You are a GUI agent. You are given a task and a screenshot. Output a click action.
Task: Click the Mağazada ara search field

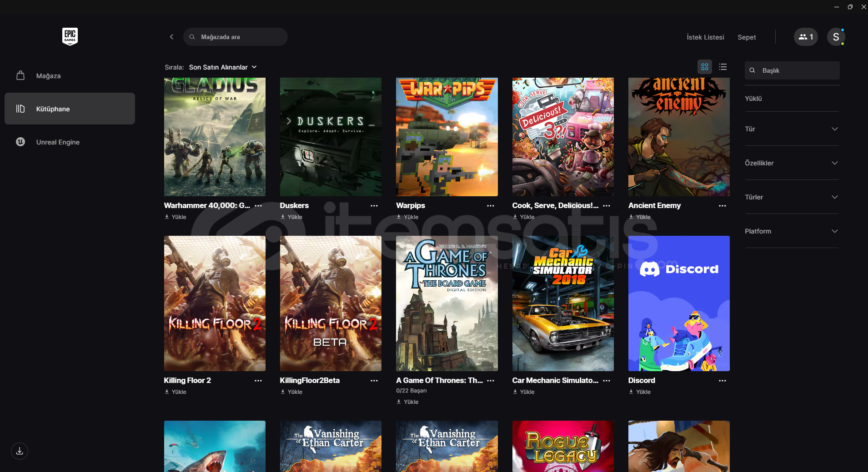click(x=236, y=37)
